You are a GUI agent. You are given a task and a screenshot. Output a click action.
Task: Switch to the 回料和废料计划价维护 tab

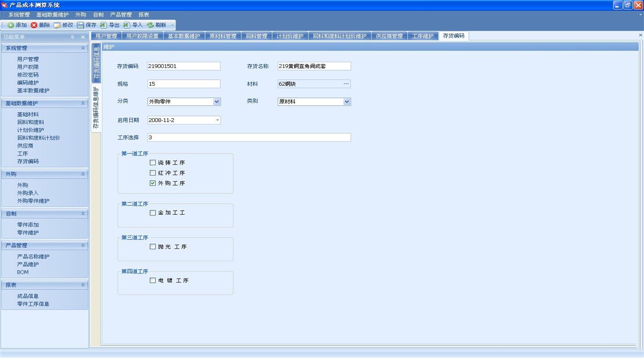pyautogui.click(x=339, y=36)
